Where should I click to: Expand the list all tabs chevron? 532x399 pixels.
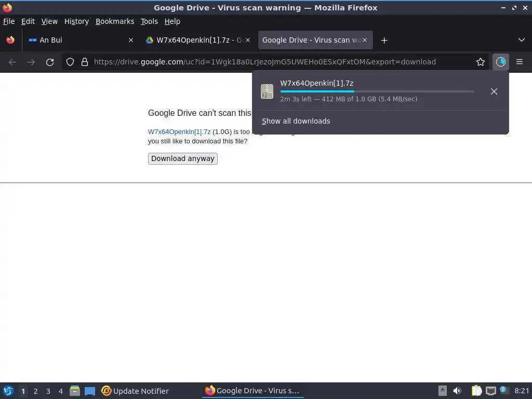(522, 40)
